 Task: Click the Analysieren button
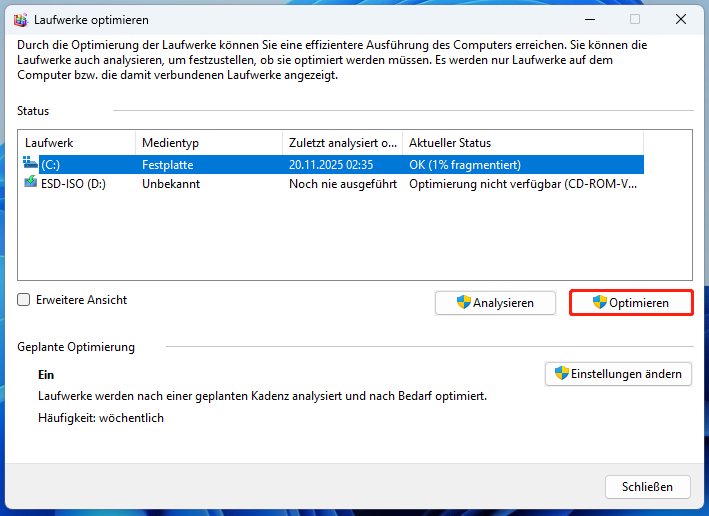tap(495, 303)
